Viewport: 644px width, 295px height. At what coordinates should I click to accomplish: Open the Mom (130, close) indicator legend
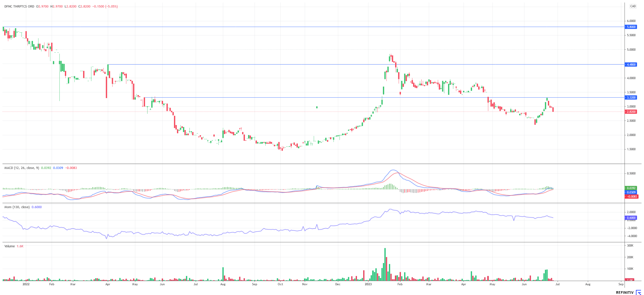(17, 207)
